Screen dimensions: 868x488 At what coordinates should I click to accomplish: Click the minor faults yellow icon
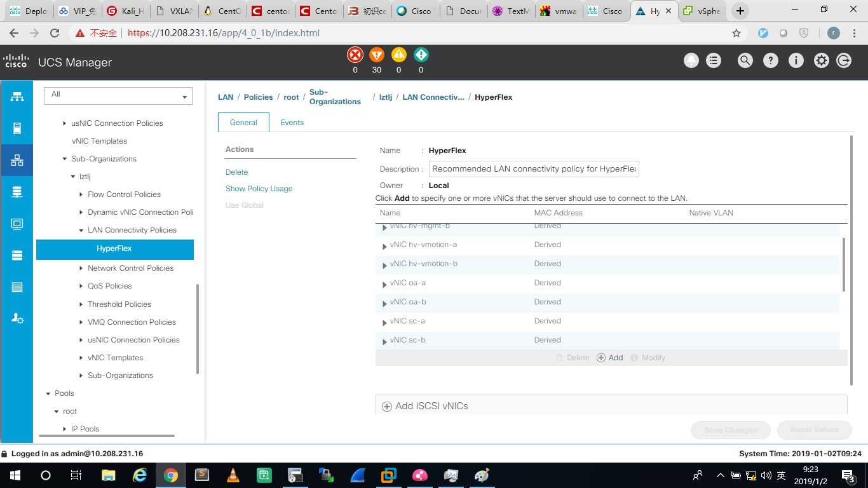click(x=398, y=55)
